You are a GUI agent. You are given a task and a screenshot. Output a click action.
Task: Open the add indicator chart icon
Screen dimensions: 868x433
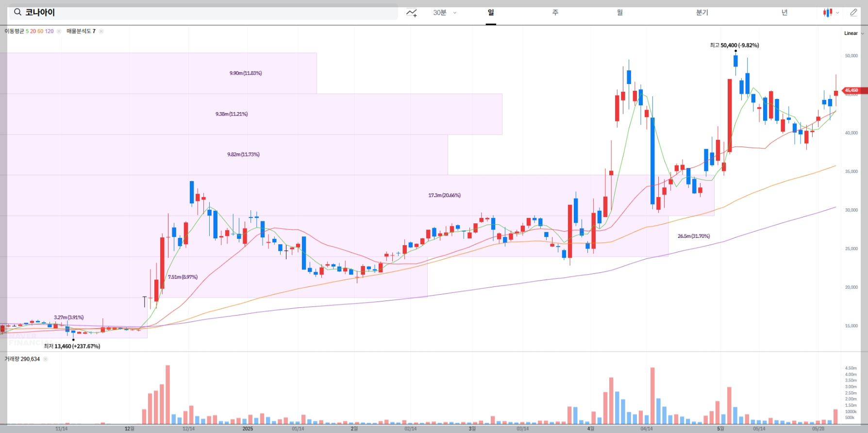412,13
